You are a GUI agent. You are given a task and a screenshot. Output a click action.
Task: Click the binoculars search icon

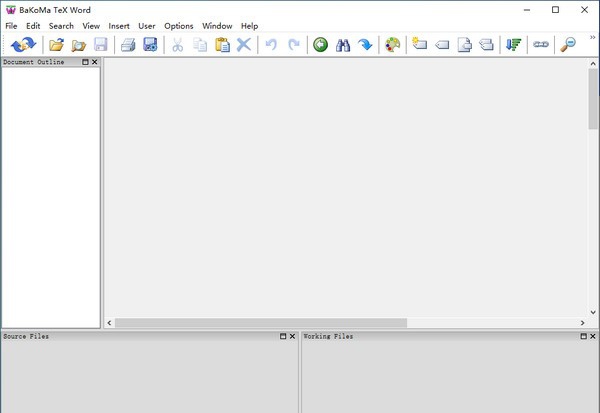coord(343,45)
